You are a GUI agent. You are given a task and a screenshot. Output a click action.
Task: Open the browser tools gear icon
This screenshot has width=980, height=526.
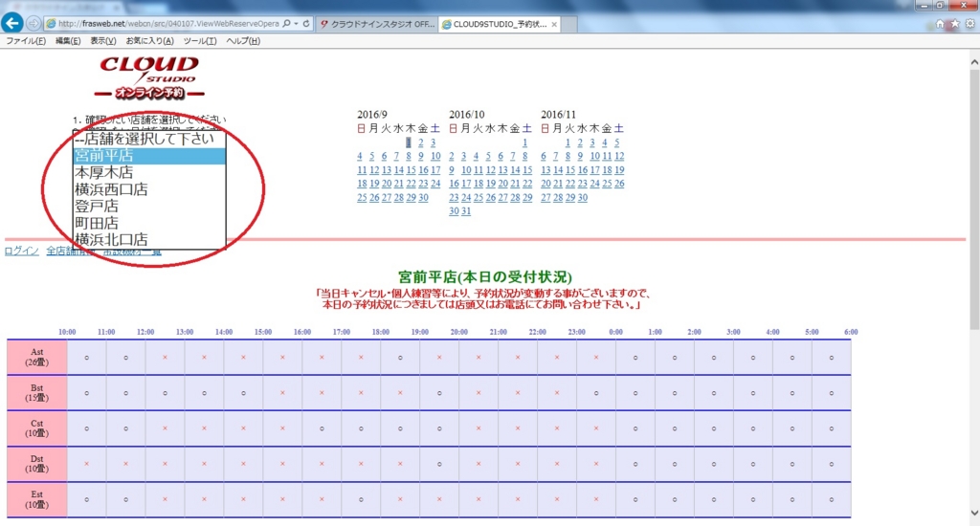coord(969,24)
